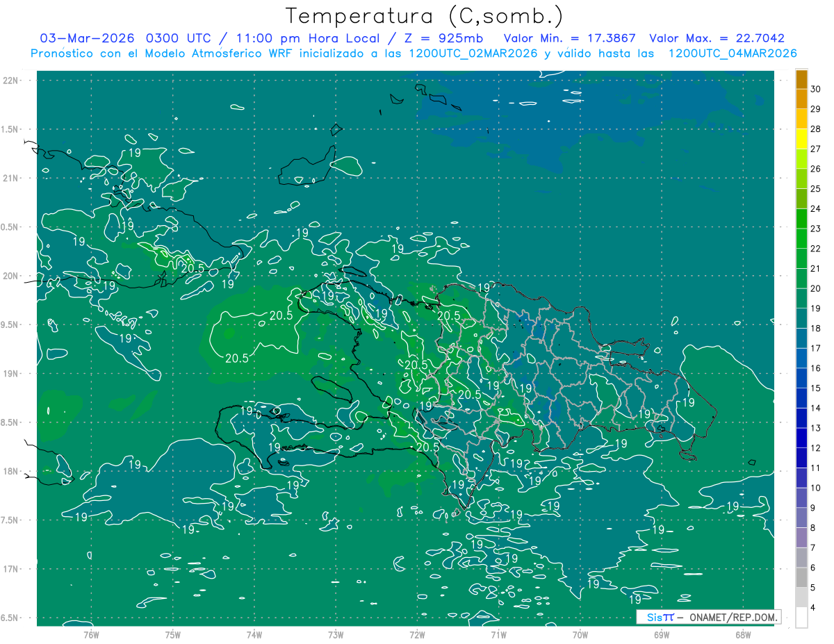
Task: Click the 17N latitude axis label
Action: [12, 569]
